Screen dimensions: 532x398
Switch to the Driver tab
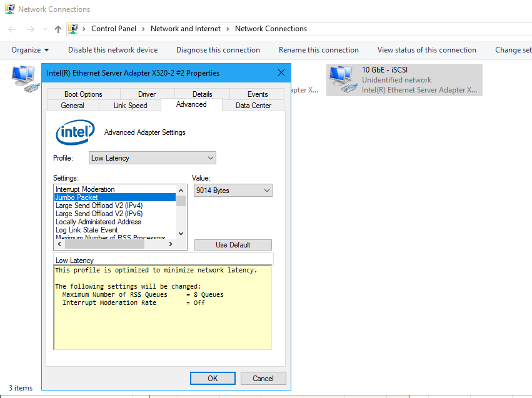(x=147, y=94)
